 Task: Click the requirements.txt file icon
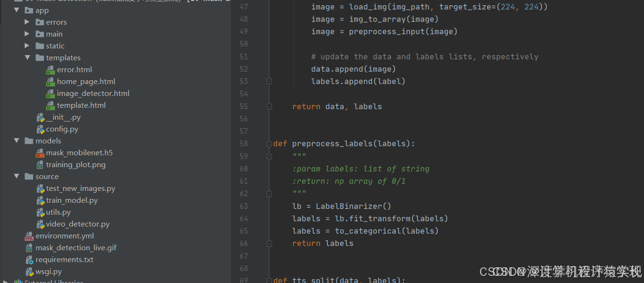(30, 260)
